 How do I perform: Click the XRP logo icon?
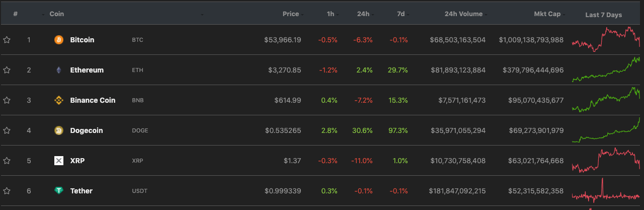pos(59,161)
